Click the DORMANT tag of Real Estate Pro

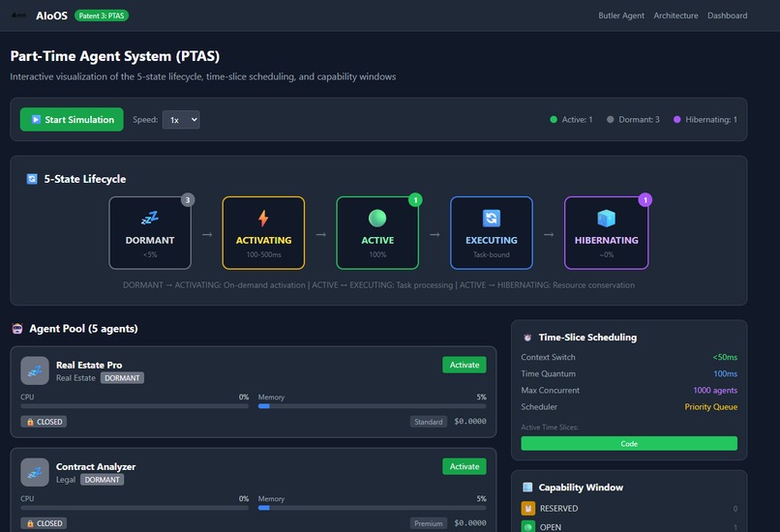[122, 378]
